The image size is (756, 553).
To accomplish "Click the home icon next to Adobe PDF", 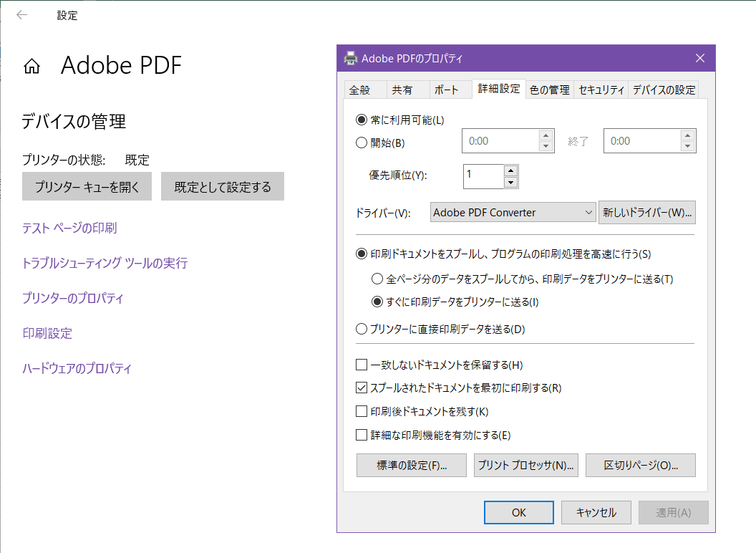I will click(x=31, y=65).
